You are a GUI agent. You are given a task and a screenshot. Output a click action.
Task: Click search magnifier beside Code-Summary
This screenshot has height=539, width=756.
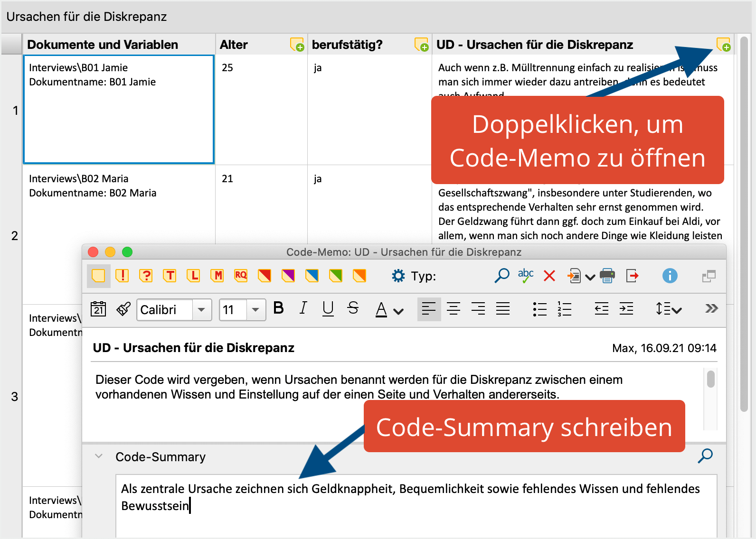click(x=705, y=455)
